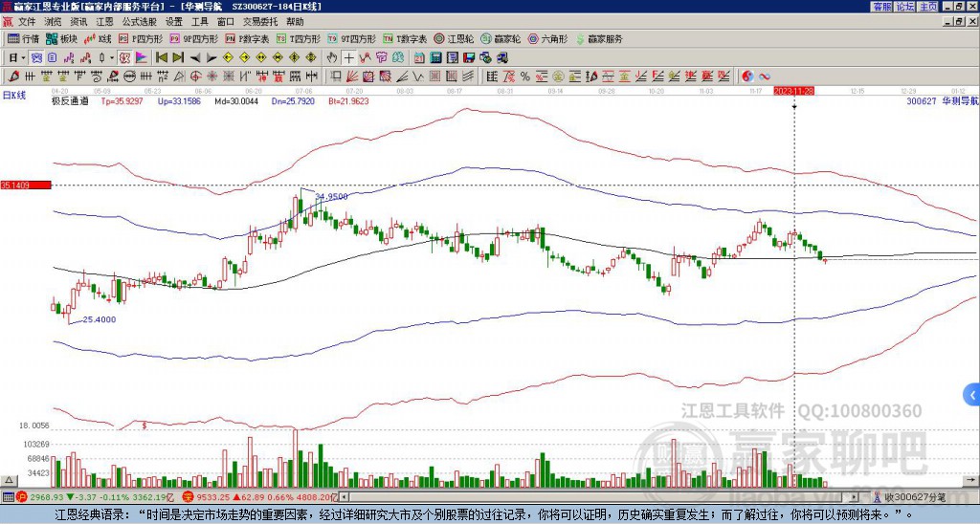The image size is (980, 524).
Task: Click the colored flag icon
Action: tap(142, 57)
